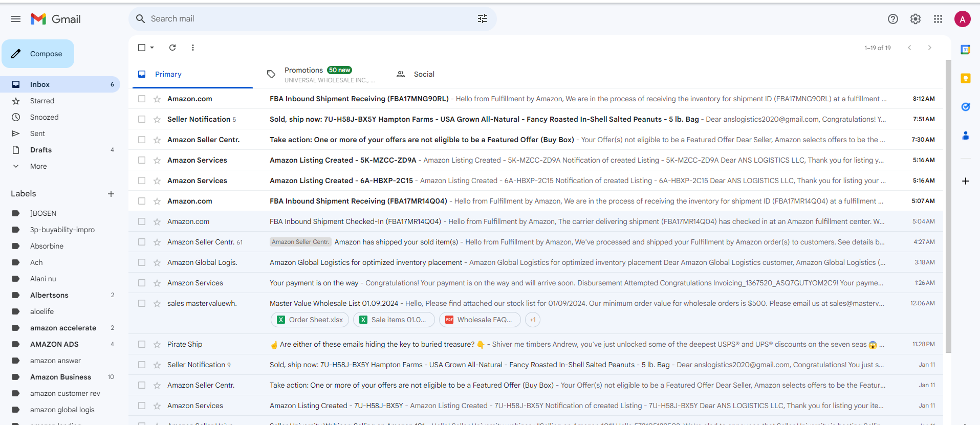Switch to the Promotions tab
Screen dimensions: 980x425
(x=321, y=75)
